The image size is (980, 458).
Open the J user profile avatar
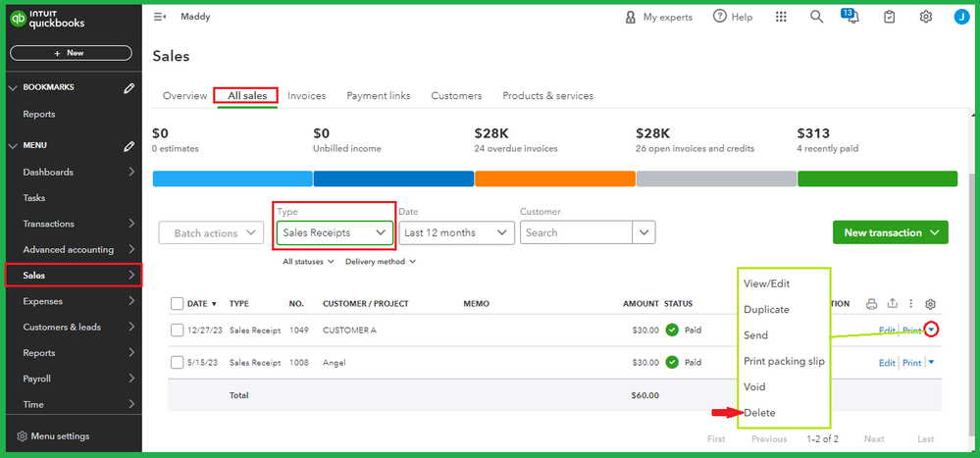pyautogui.click(x=962, y=17)
